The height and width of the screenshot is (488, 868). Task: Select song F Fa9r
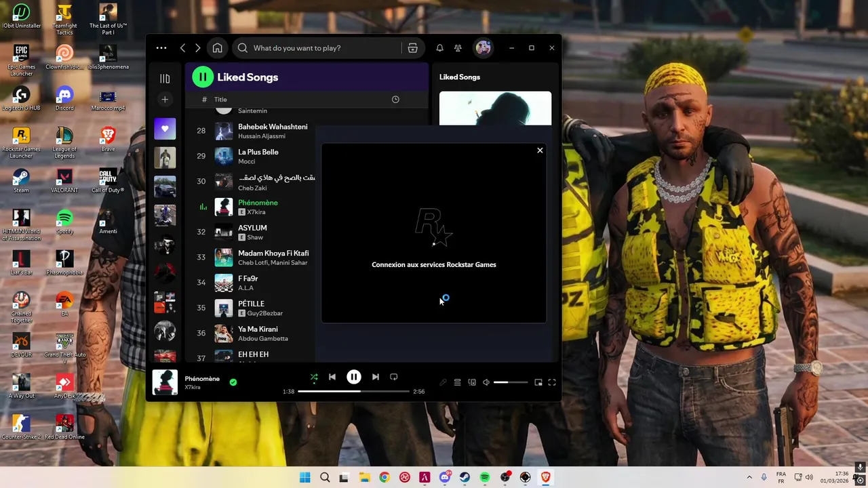click(x=248, y=279)
